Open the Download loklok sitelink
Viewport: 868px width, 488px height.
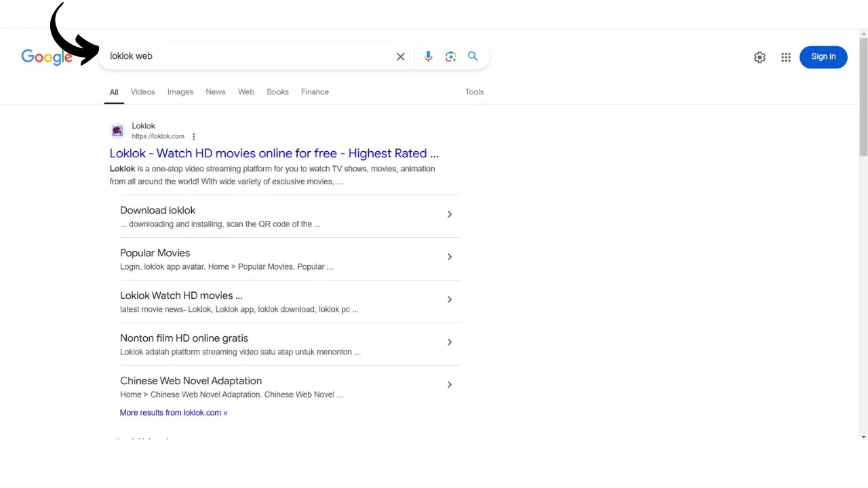158,210
